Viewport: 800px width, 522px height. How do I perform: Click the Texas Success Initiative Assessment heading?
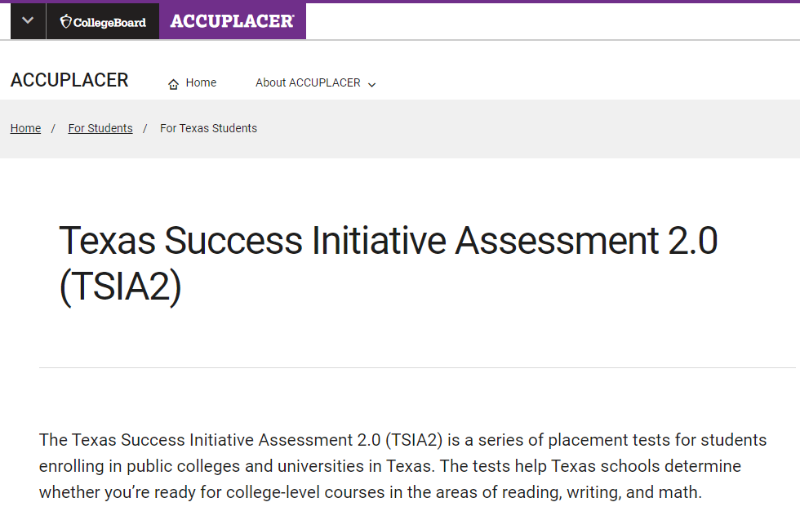click(x=388, y=241)
